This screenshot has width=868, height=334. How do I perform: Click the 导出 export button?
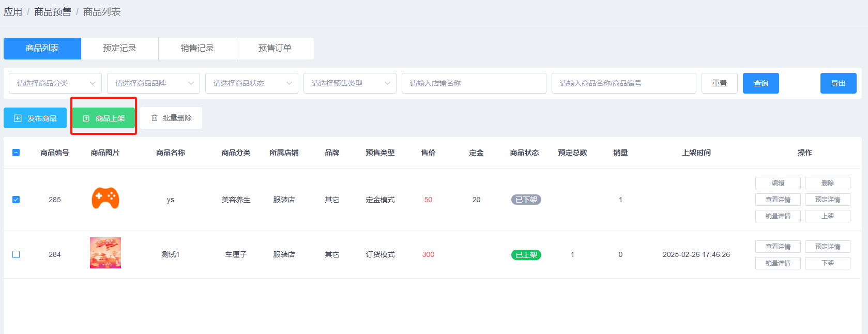coord(838,83)
